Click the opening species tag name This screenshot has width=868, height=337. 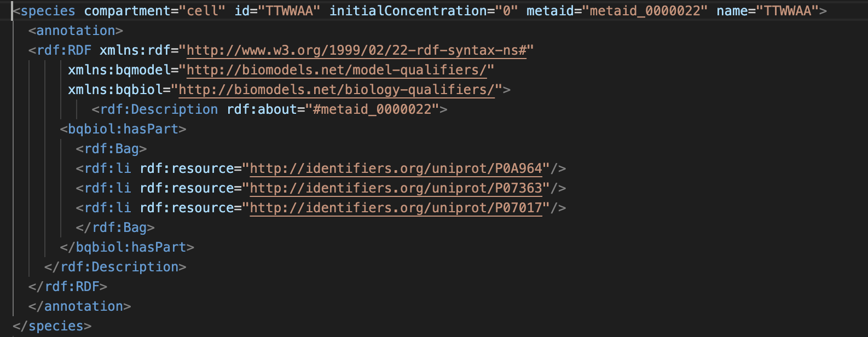point(48,11)
